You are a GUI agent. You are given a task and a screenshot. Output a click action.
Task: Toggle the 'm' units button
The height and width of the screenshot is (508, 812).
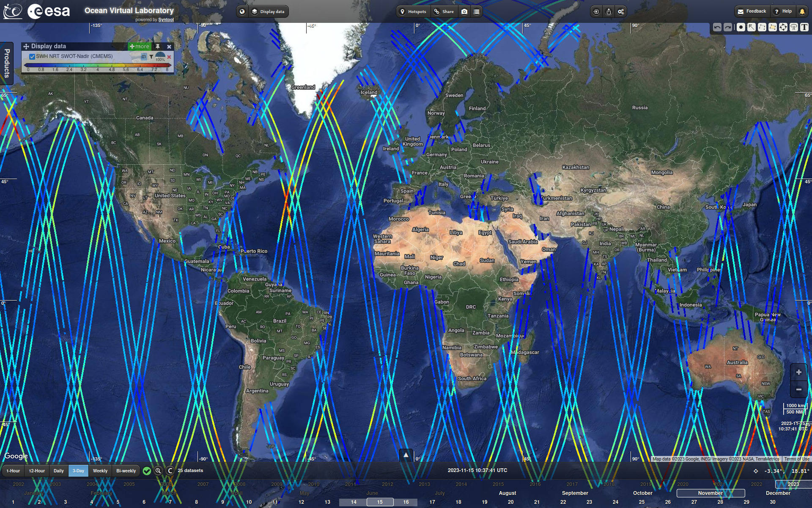point(144,56)
